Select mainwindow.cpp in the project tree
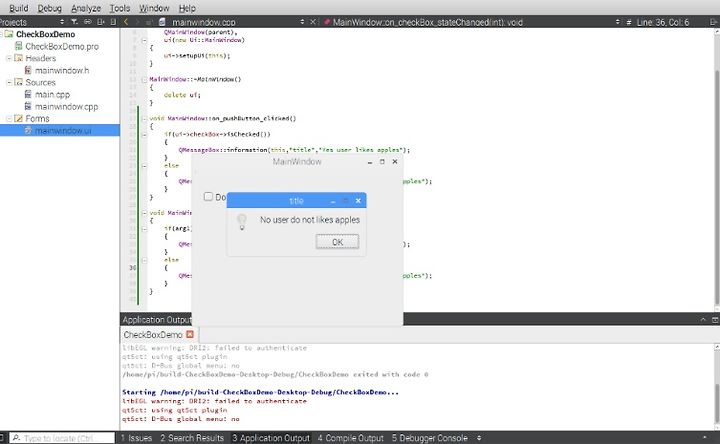 [66, 107]
